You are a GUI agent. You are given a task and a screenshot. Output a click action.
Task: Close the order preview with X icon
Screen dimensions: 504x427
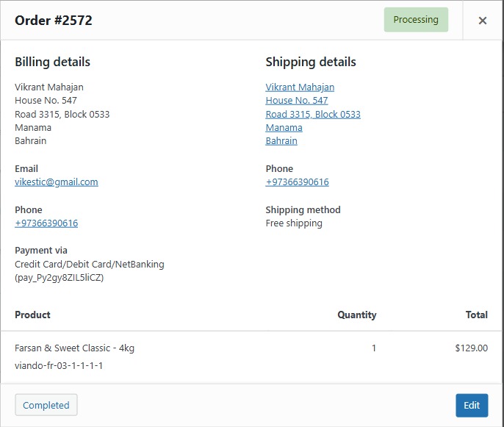483,21
